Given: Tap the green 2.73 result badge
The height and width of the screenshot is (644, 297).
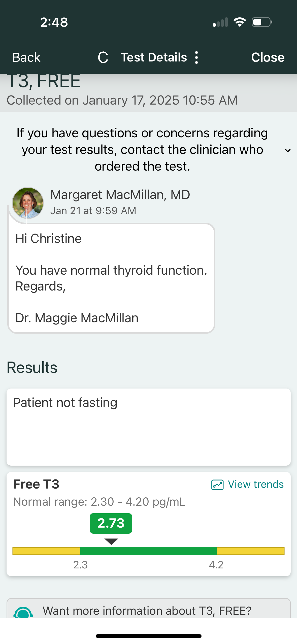Looking at the screenshot, I should [111, 523].
